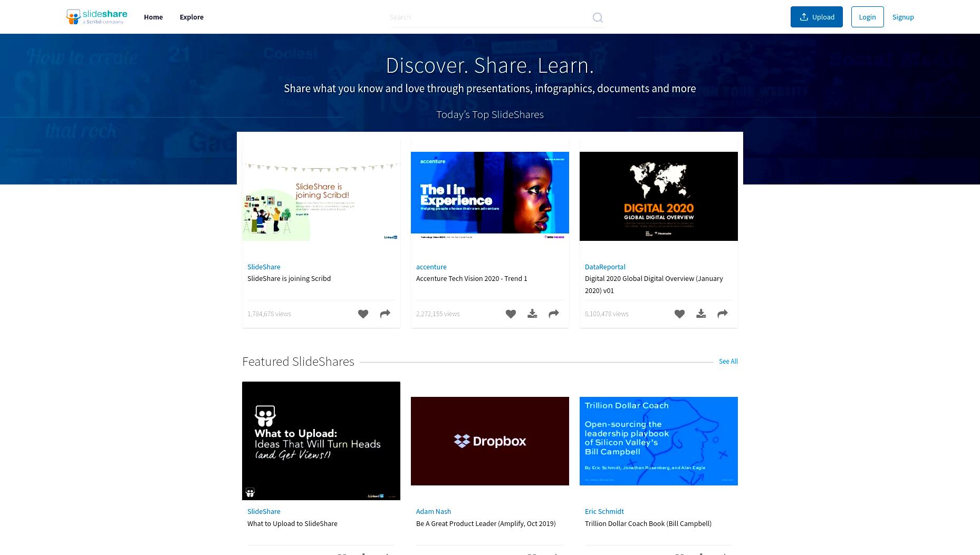Open the Trillion Dollar Coach thumbnail
This screenshot has width=980, height=555.
659,441
